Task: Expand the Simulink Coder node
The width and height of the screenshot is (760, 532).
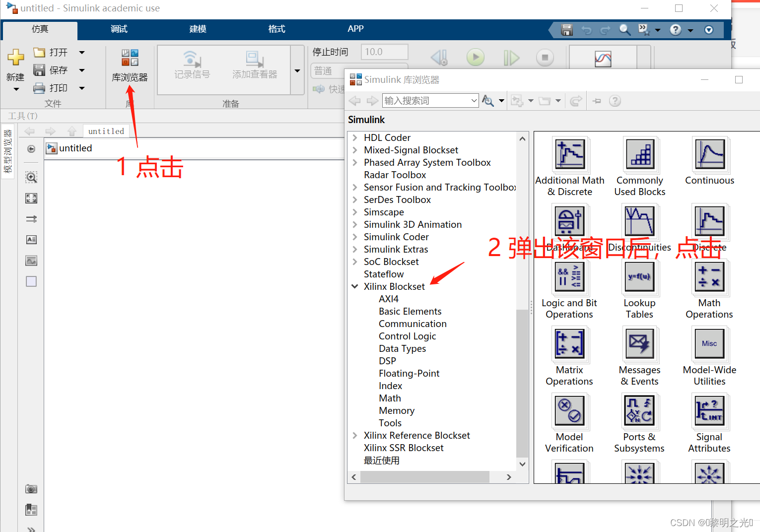Action: coord(355,237)
